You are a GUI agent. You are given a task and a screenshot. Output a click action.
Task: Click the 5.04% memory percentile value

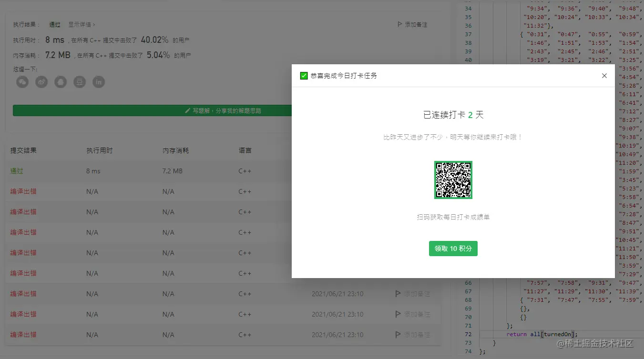point(158,55)
